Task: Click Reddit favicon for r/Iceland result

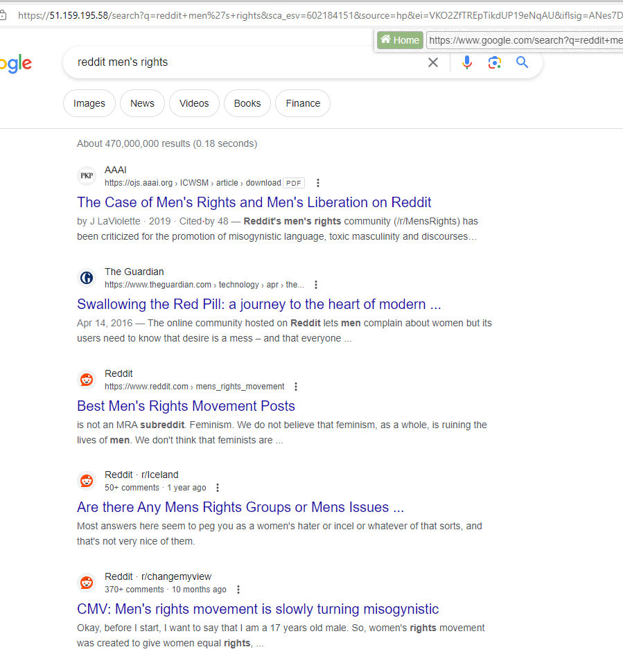Action: pyautogui.click(x=87, y=481)
